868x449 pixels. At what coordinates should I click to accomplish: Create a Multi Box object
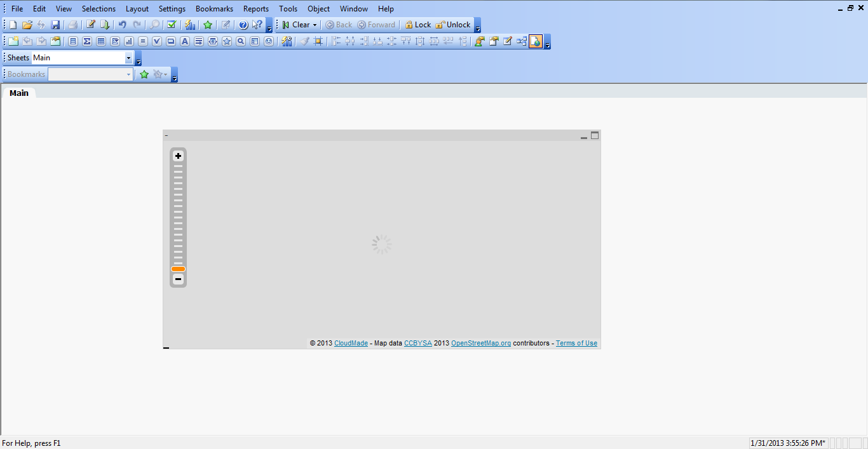pos(115,41)
